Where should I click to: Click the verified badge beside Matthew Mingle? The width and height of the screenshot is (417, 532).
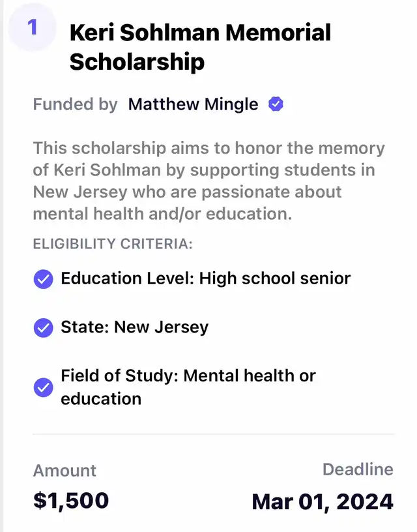coord(276,104)
